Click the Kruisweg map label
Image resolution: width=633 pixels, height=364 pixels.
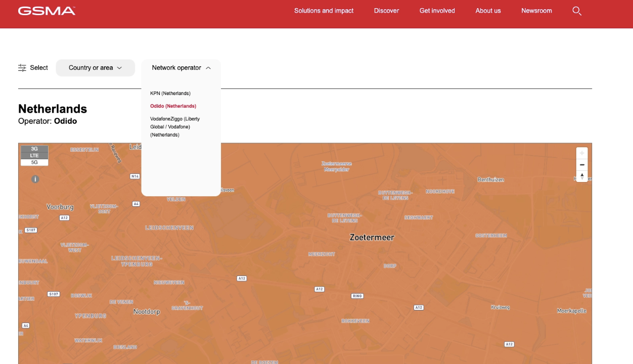pos(500,307)
